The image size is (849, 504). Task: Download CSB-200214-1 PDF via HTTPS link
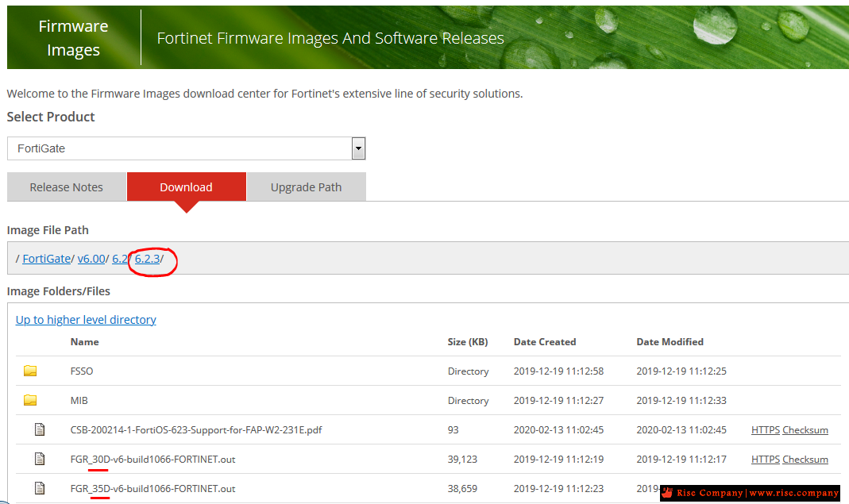click(765, 430)
